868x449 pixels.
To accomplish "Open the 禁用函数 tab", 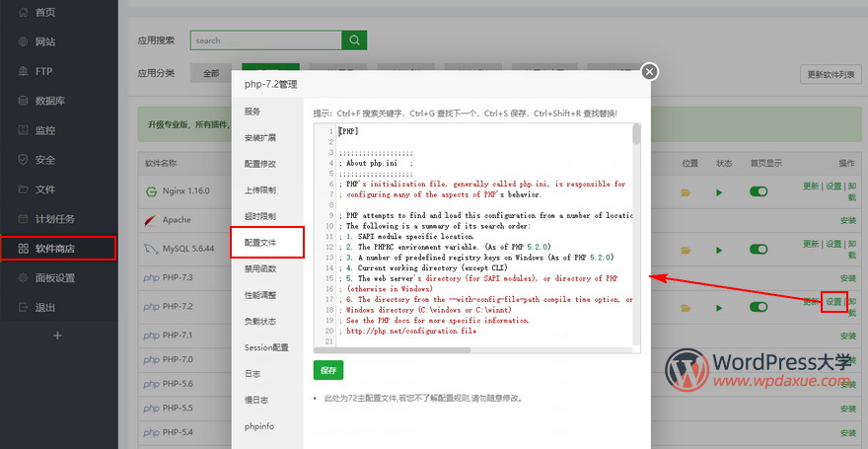I will point(267,268).
